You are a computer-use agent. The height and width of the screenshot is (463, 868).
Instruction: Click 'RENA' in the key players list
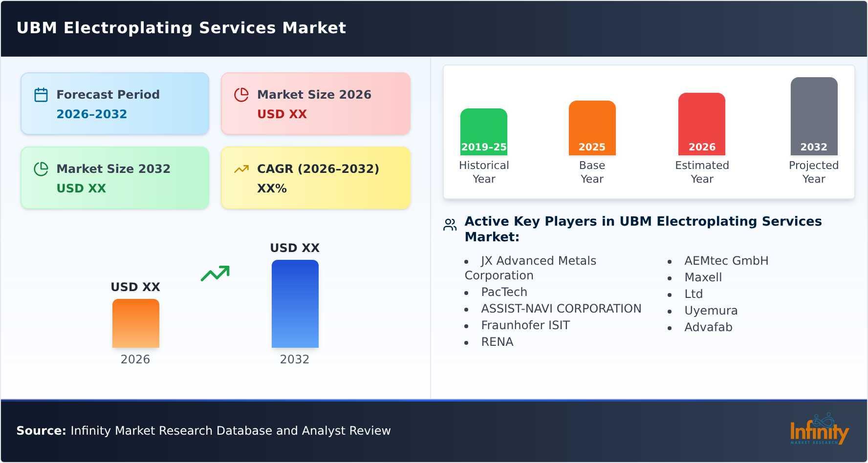click(497, 342)
